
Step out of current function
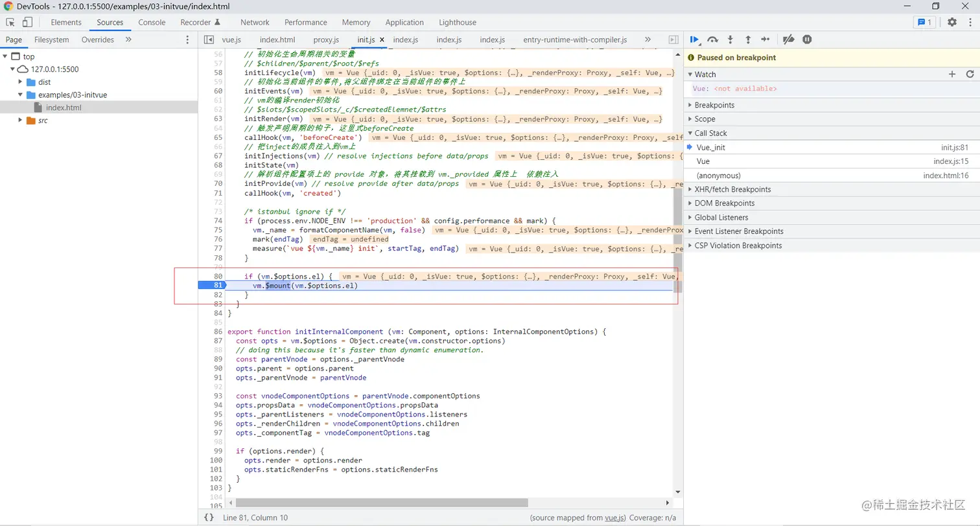(747, 40)
